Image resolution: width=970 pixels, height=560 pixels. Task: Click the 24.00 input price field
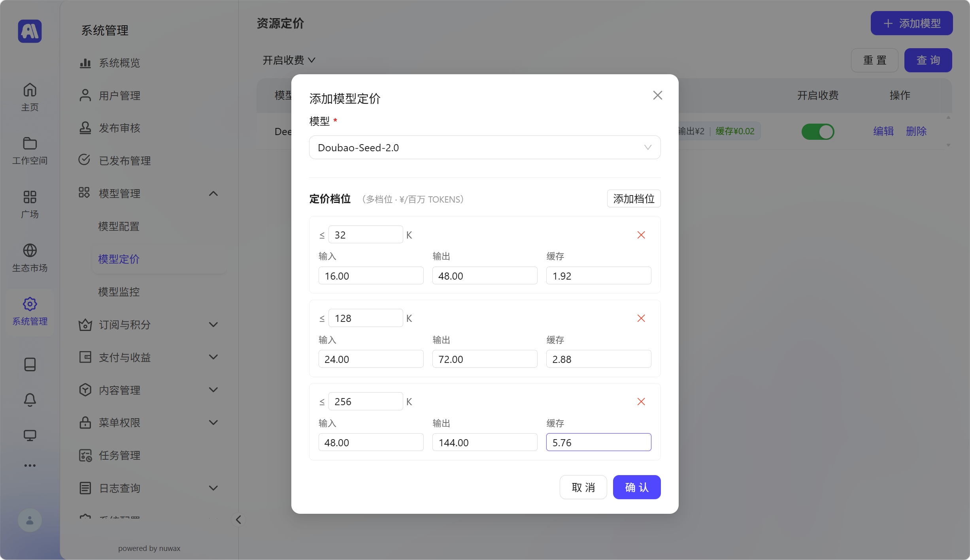(x=371, y=359)
